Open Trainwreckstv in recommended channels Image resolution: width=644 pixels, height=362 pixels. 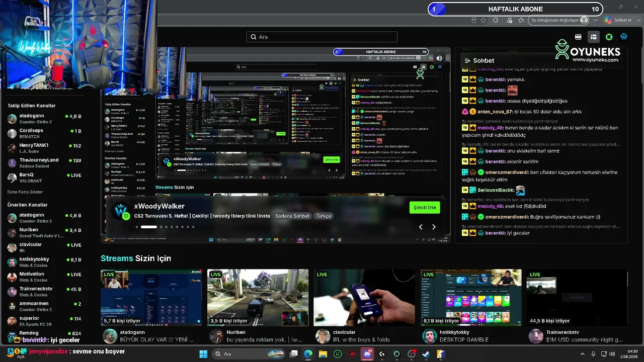[x=44, y=291]
